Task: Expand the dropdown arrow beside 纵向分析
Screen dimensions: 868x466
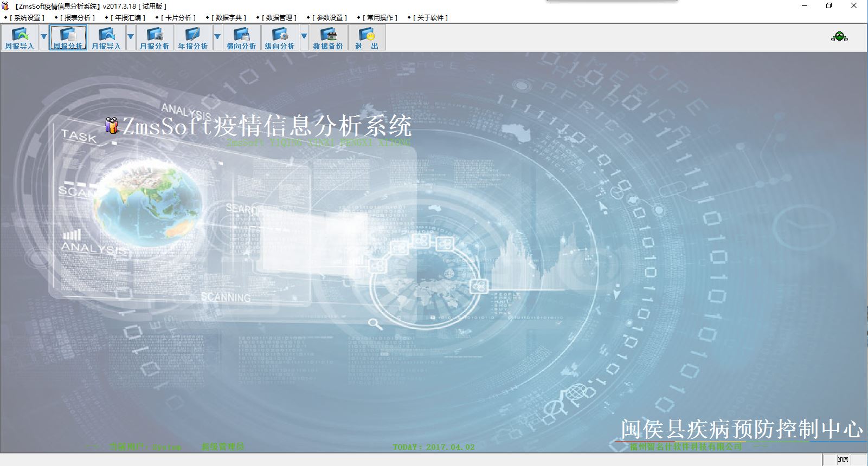Action: click(304, 38)
